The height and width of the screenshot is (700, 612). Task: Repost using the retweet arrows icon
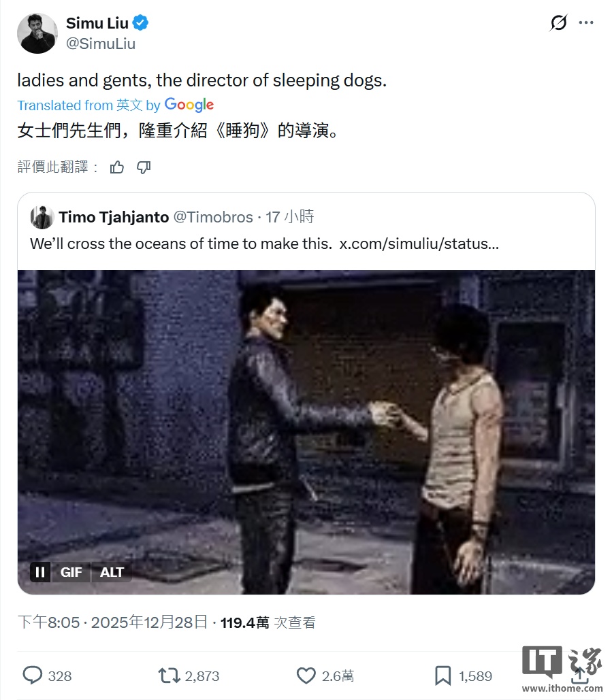click(169, 676)
